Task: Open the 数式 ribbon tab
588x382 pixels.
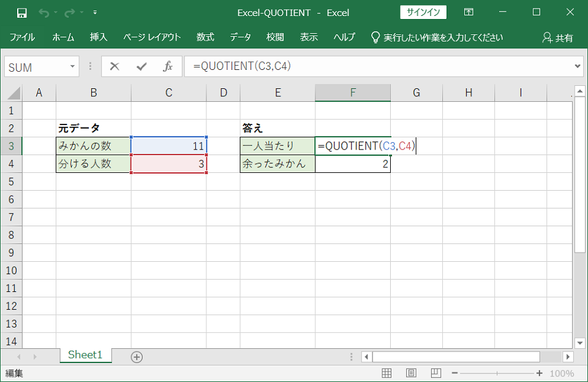Action: pyautogui.click(x=205, y=37)
